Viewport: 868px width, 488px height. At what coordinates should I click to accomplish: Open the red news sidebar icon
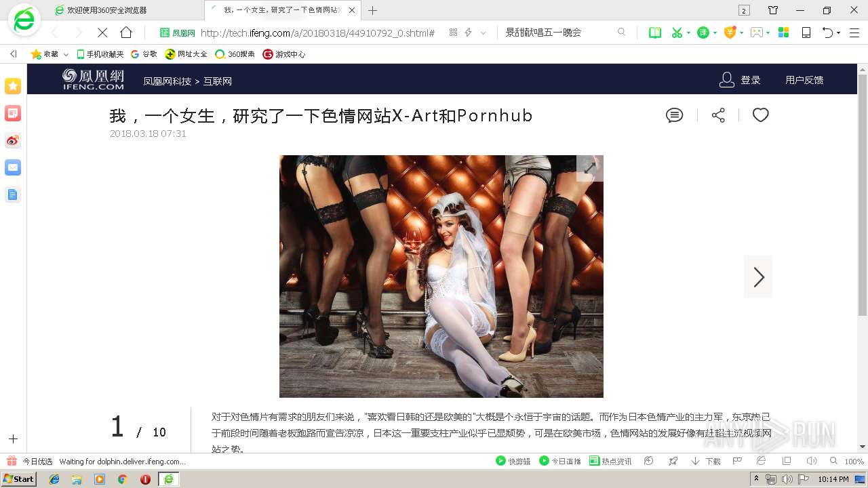[13, 113]
